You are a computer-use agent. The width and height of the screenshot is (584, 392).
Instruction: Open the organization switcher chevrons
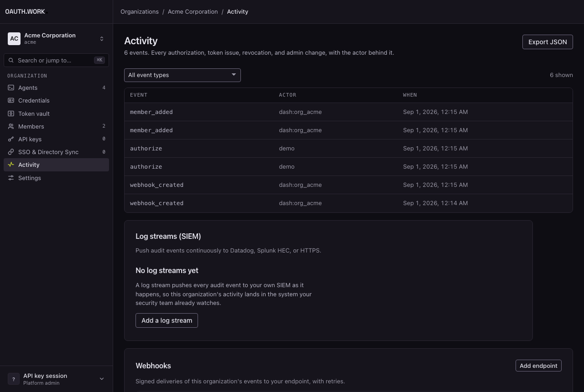102,39
